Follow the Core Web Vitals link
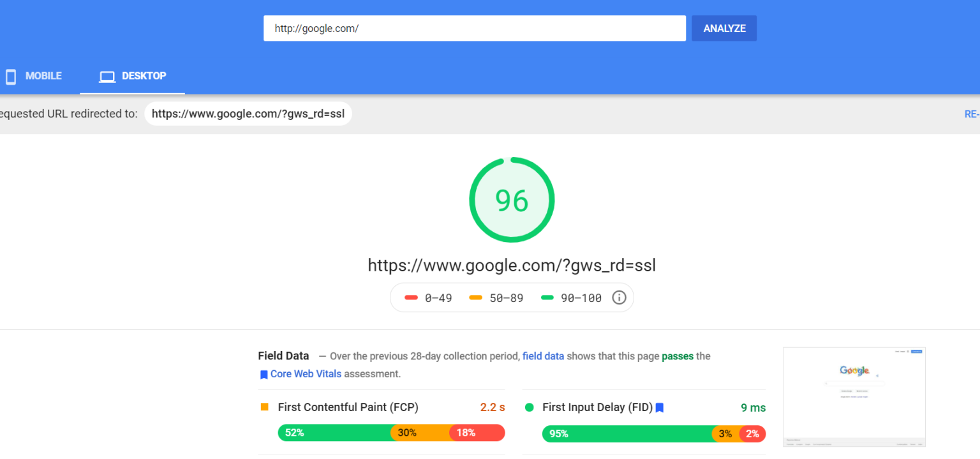 pyautogui.click(x=306, y=374)
